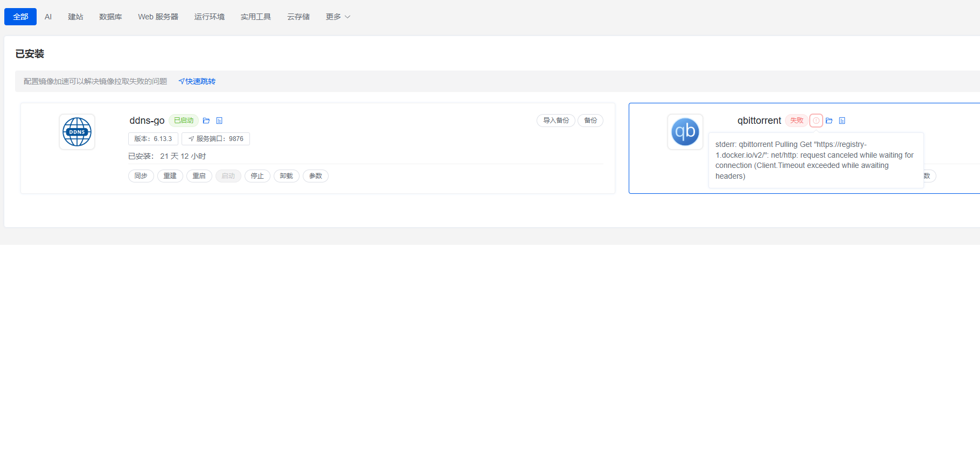The image size is (980, 465).
Task: Follow the 快速跳转 link
Action: (x=197, y=81)
